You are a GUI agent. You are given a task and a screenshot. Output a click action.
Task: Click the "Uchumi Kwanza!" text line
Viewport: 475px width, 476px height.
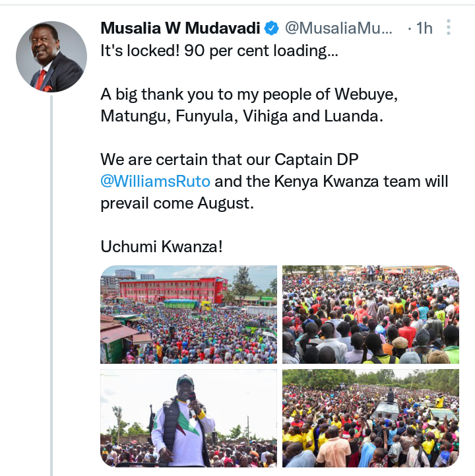(x=162, y=246)
